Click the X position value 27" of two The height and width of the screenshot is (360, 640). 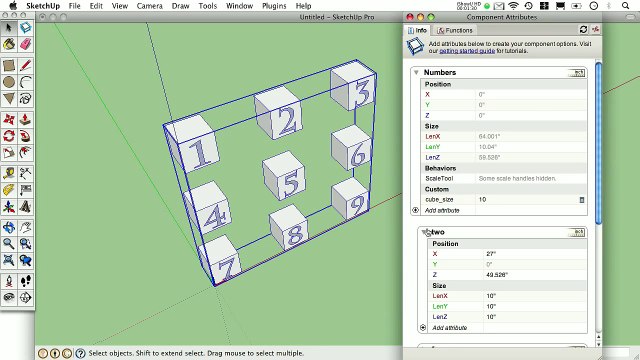tap(491, 254)
